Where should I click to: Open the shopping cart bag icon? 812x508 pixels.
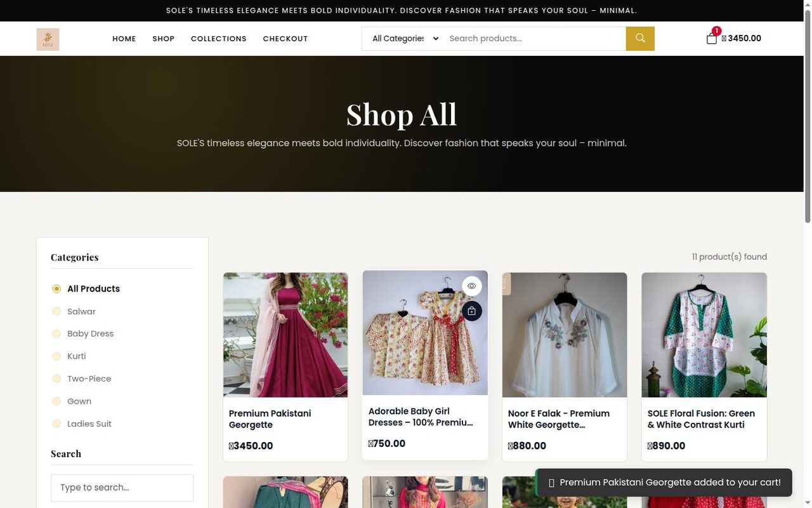[712, 38]
